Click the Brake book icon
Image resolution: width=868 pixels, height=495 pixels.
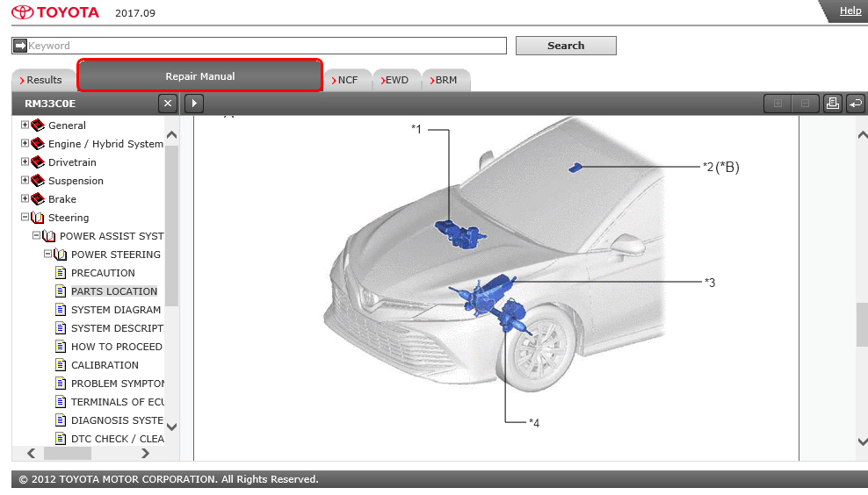(38, 199)
